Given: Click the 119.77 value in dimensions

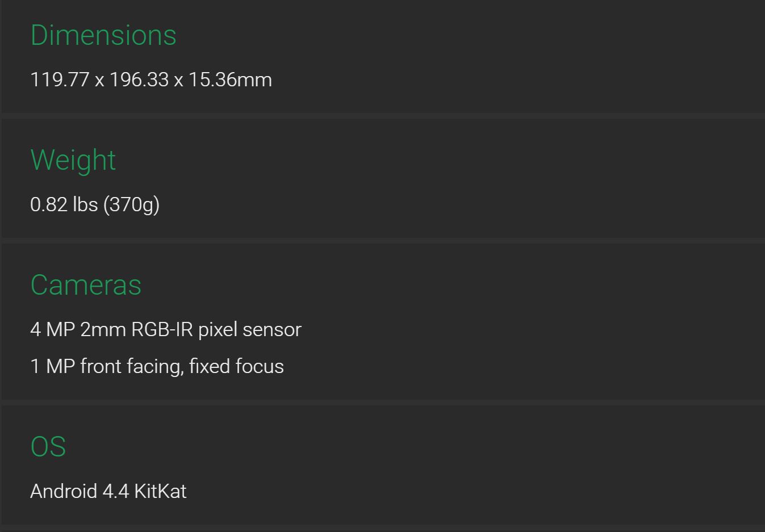Looking at the screenshot, I should tap(60, 79).
